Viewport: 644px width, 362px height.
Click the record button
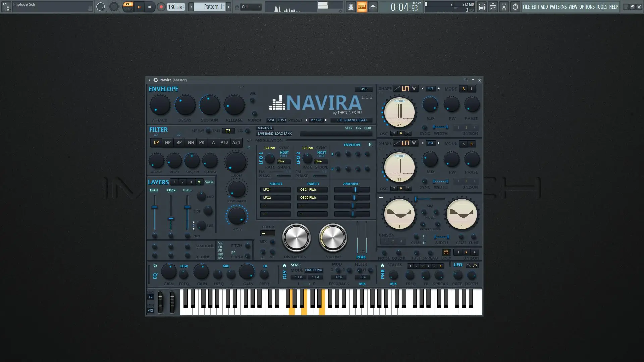click(161, 7)
